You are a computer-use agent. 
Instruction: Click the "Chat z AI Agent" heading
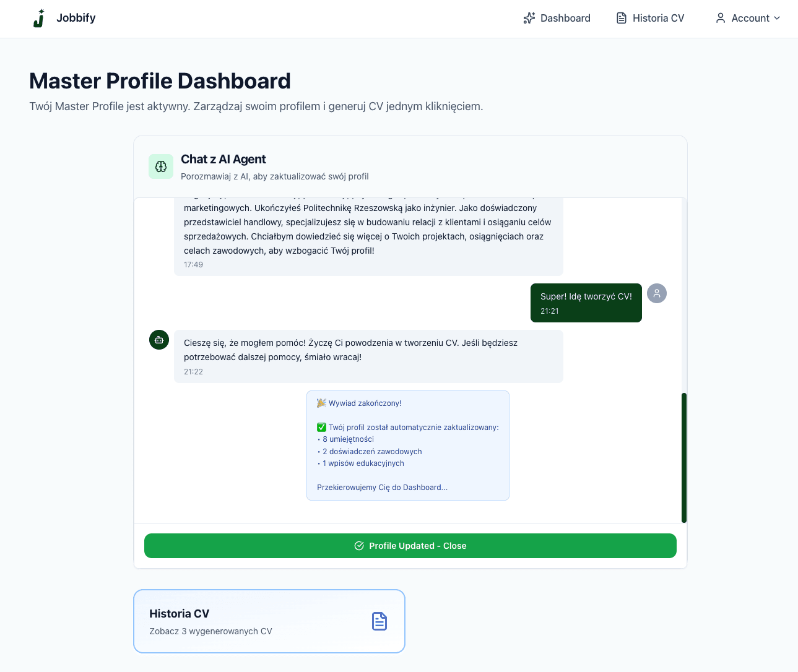[223, 160]
